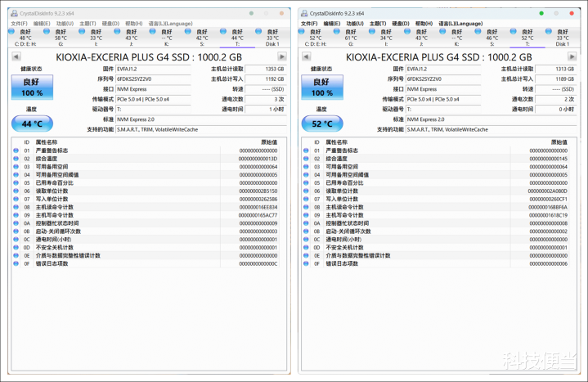Click status icon of attribute 08 in left window
The height and width of the screenshot is (382, 588).
tap(16, 207)
